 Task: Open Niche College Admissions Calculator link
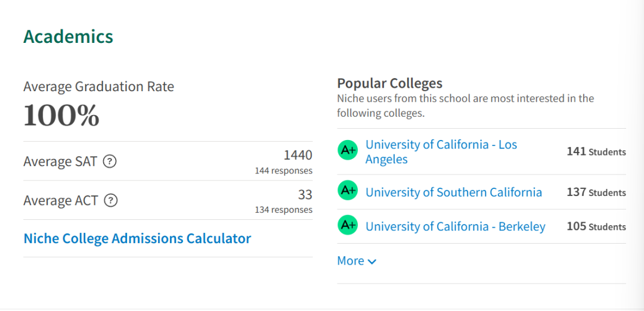tap(137, 238)
